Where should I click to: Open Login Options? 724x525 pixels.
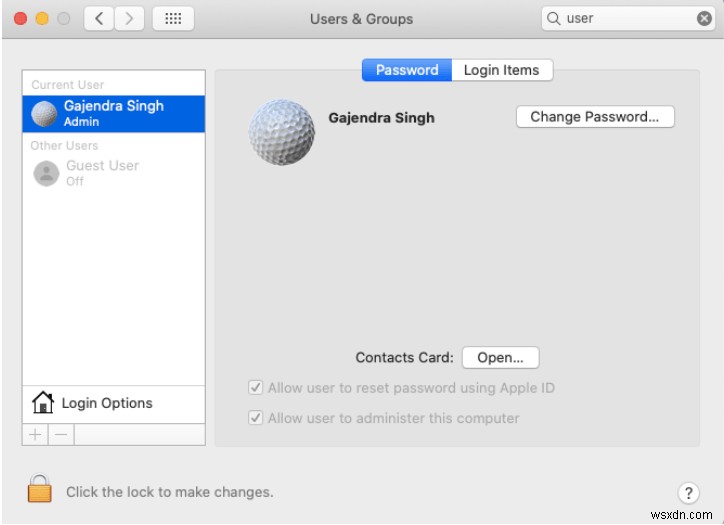pyautogui.click(x=114, y=403)
